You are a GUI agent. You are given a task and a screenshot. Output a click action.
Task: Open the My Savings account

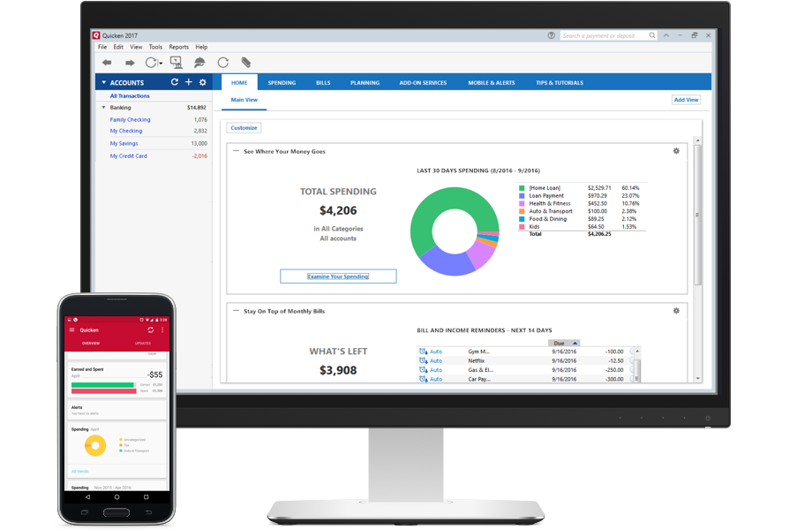point(124,143)
